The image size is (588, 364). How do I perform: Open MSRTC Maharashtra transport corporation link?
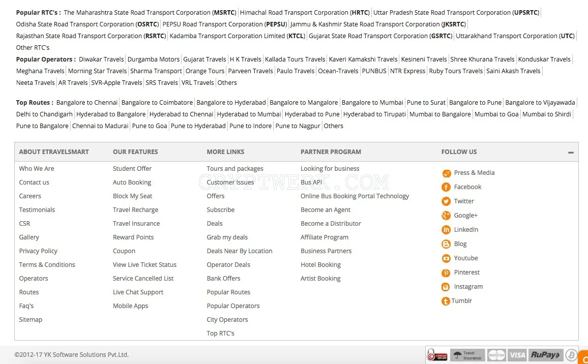click(150, 12)
